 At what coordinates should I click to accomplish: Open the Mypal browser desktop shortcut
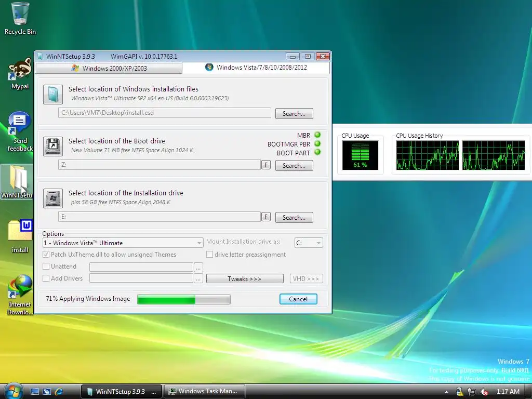[x=20, y=74]
